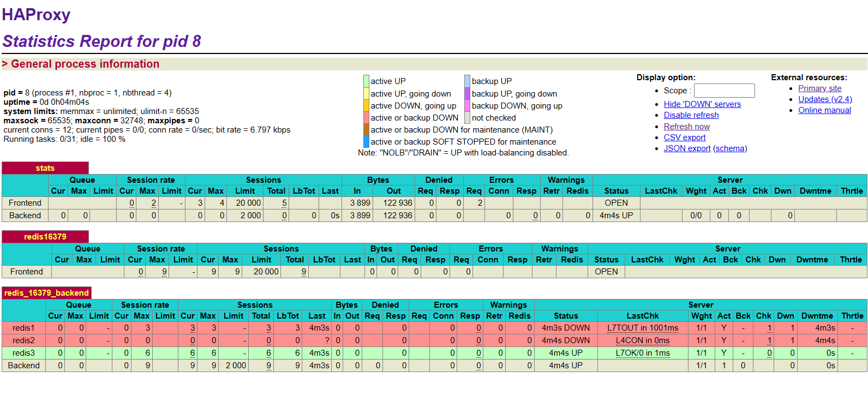Select the redis_16379_backend proxy heading
Screen dimensions: 868x395
tap(46, 293)
